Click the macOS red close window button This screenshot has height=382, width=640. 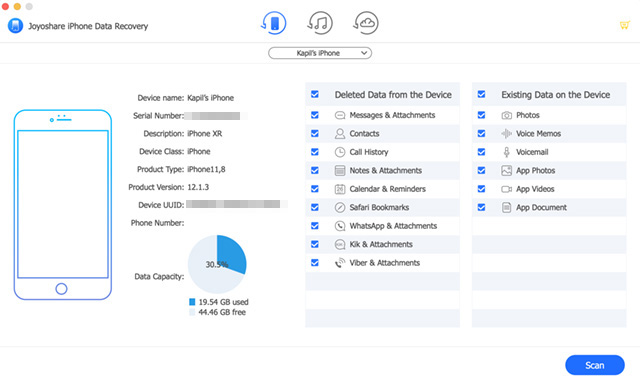(5, 6)
